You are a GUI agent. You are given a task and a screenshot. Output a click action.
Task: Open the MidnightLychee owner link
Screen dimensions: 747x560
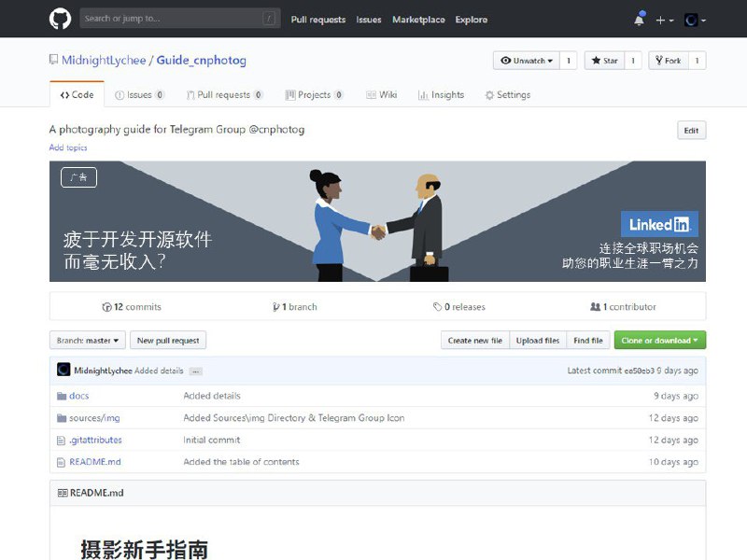click(104, 61)
